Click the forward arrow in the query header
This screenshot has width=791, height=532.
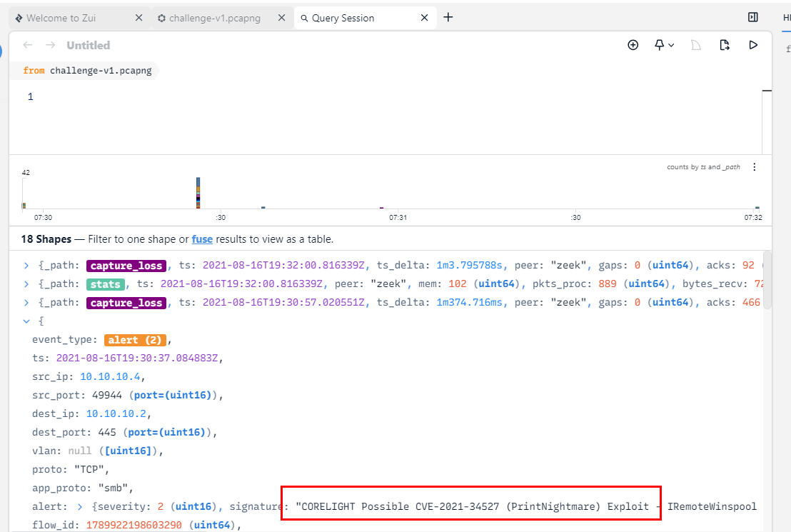[x=50, y=45]
